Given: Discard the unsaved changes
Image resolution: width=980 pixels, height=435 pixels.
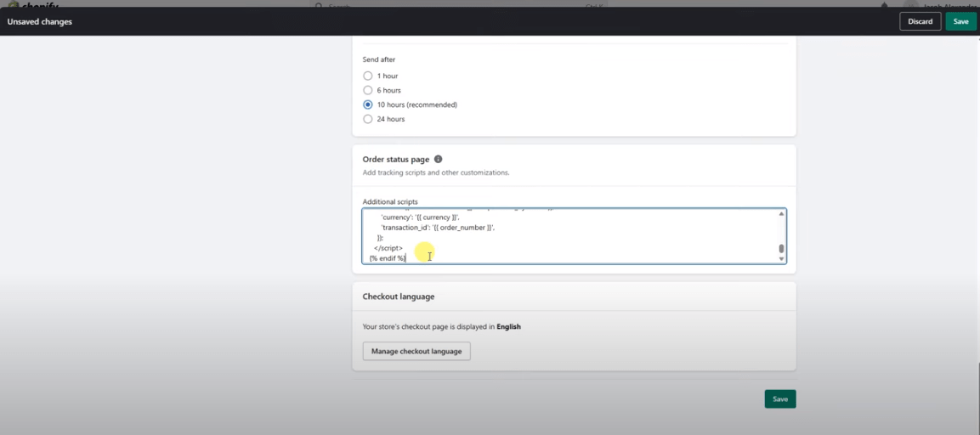Looking at the screenshot, I should pos(920,21).
